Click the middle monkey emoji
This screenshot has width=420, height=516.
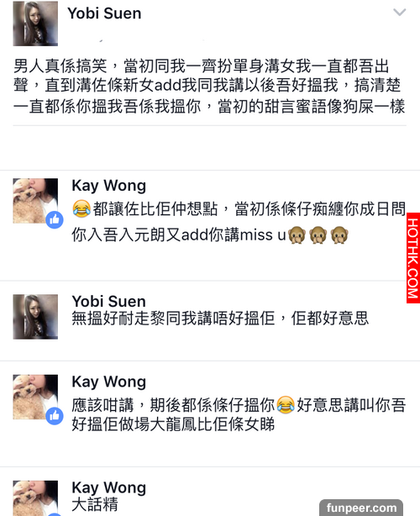(318, 235)
